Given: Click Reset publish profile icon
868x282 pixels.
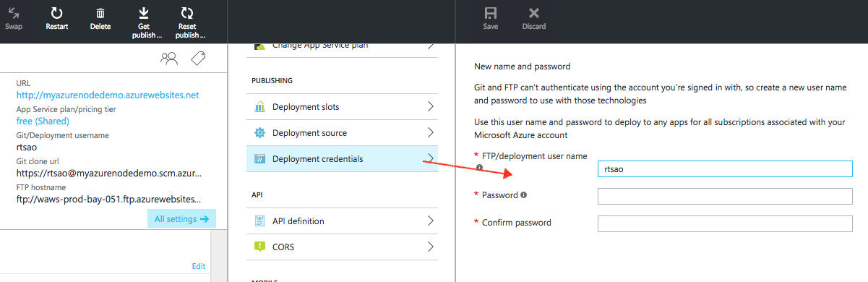Looking at the screenshot, I should [187, 12].
